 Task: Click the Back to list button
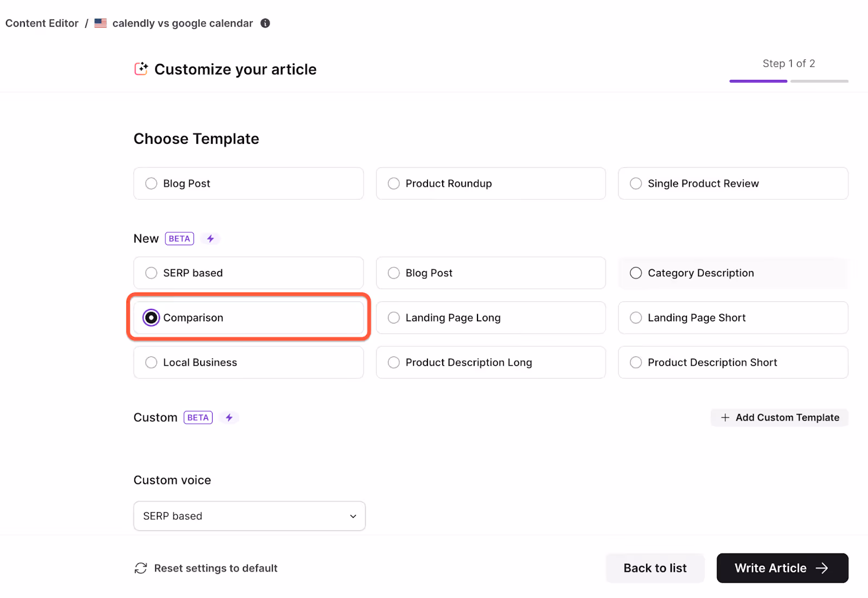[x=655, y=568]
